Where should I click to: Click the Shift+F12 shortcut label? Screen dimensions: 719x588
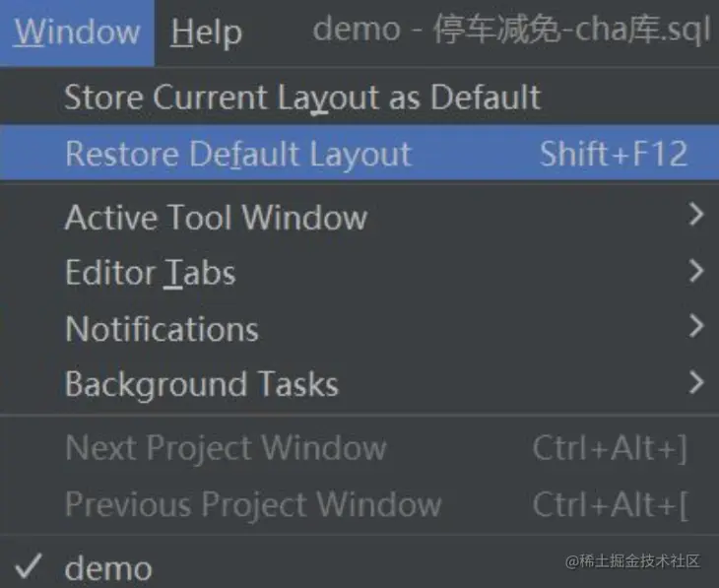pyautogui.click(x=614, y=154)
